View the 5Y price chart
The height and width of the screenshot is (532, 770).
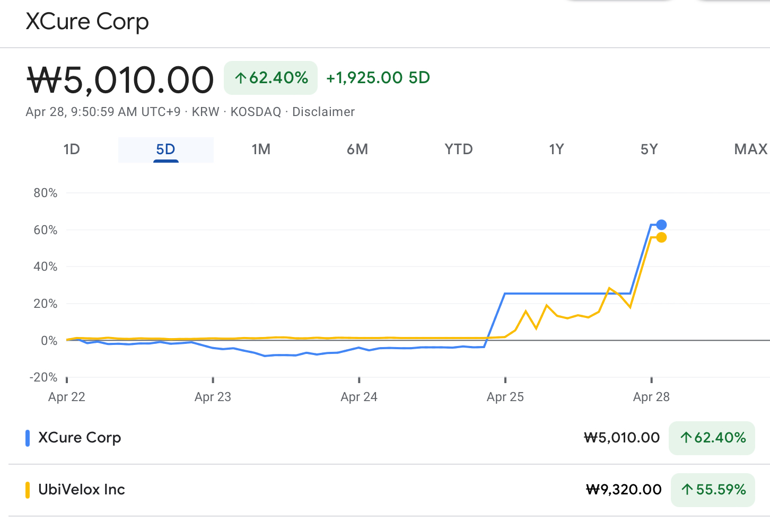coord(649,149)
